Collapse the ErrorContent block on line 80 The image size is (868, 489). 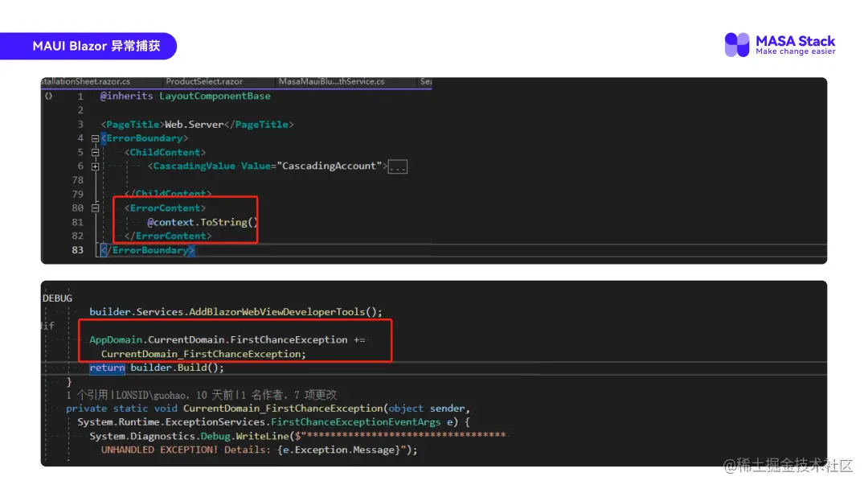(95, 208)
